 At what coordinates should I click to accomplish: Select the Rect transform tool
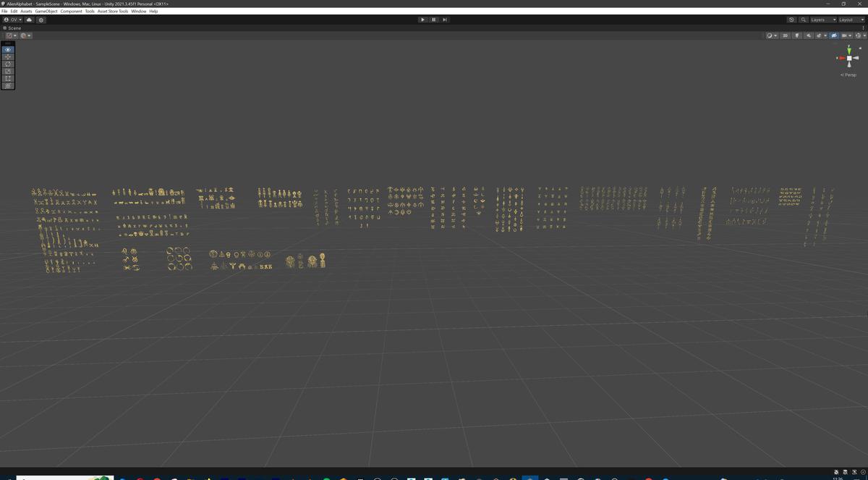[7, 78]
